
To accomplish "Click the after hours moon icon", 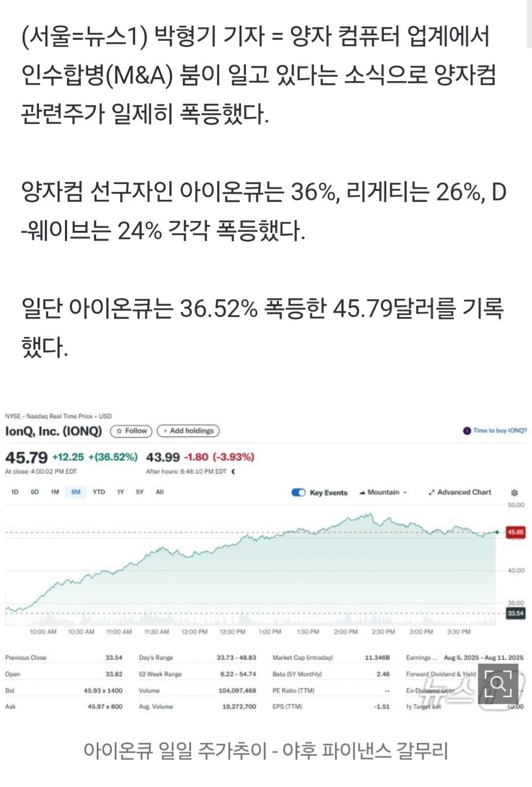I will coord(233,471).
